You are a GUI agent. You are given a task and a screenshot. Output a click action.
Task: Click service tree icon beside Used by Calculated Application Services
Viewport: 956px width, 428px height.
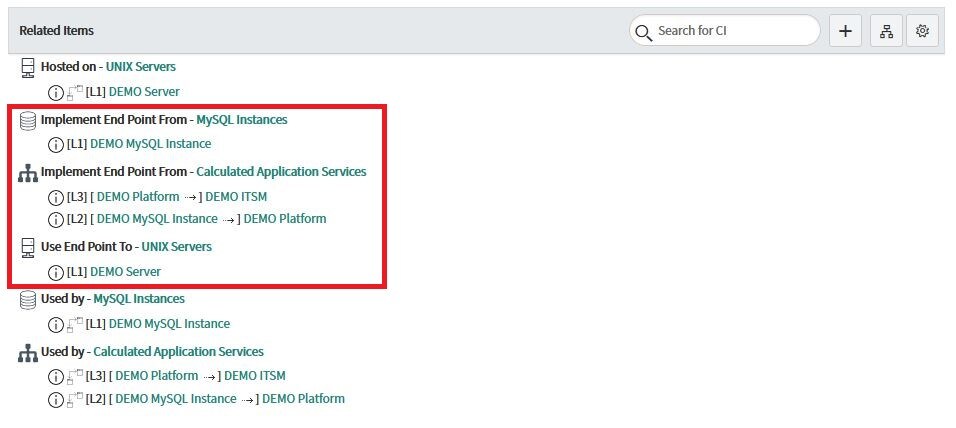(x=28, y=354)
